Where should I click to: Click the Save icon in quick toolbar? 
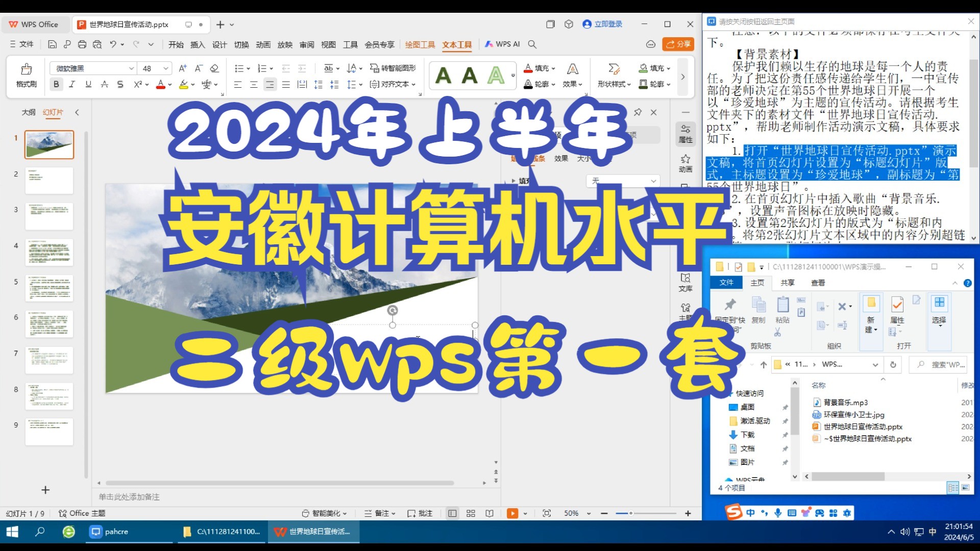coord(52,44)
